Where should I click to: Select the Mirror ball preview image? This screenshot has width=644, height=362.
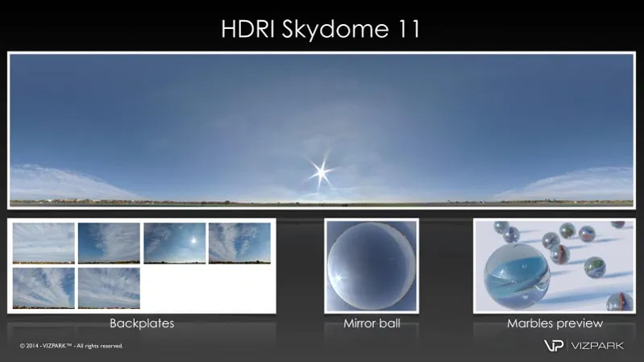tap(372, 266)
